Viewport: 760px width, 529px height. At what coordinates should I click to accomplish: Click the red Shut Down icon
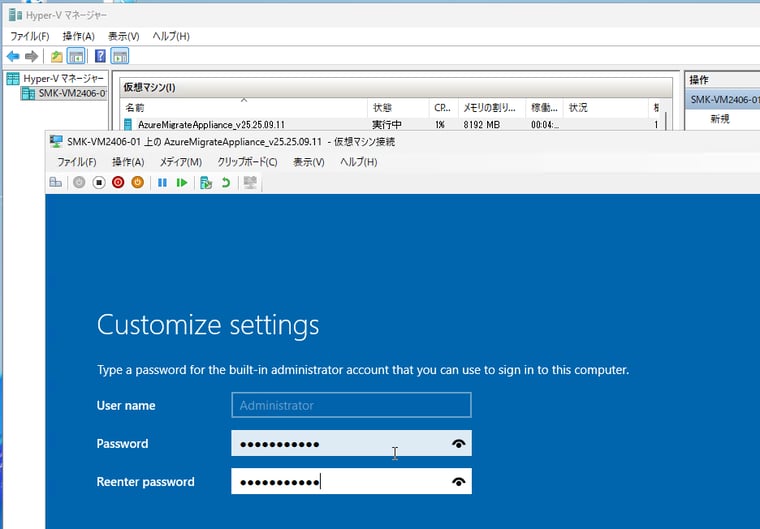[x=118, y=183]
